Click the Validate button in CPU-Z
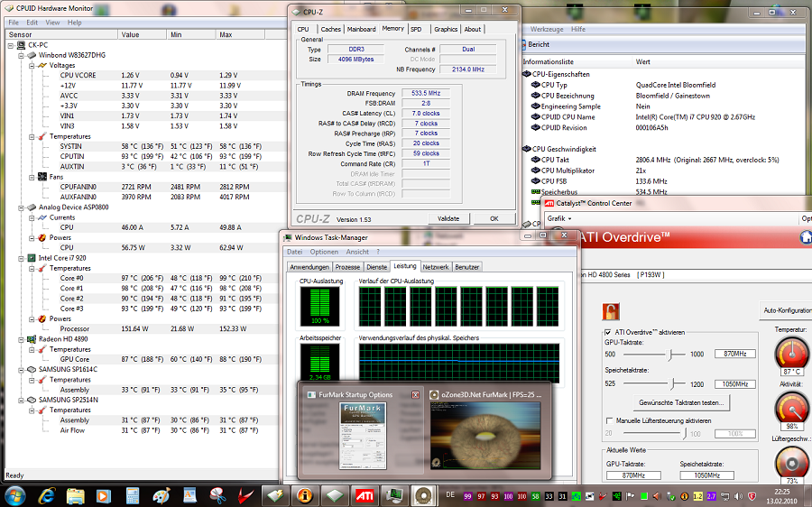Image resolution: width=812 pixels, height=507 pixels. point(448,218)
